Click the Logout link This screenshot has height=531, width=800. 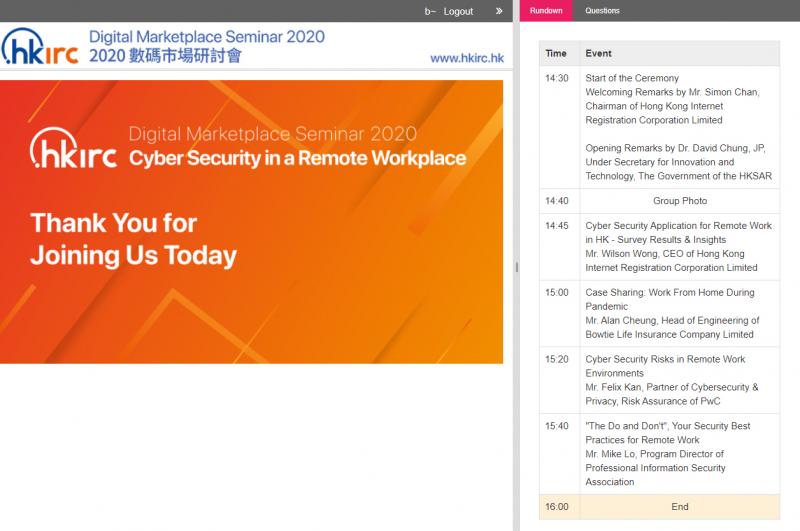point(458,11)
